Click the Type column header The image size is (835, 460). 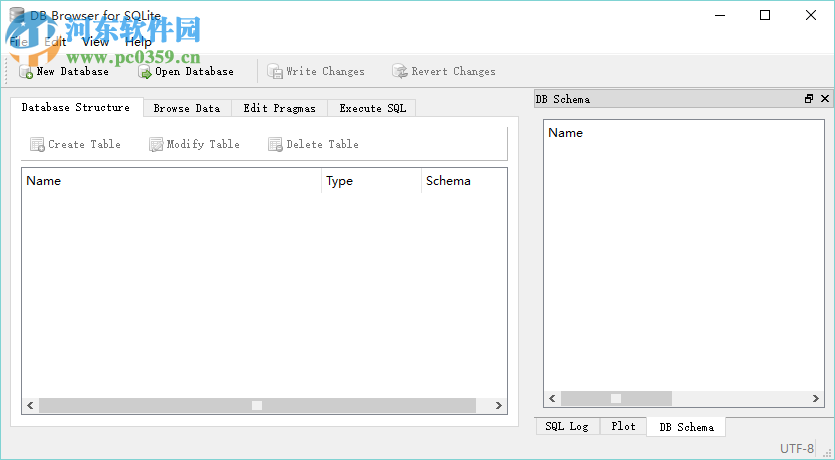(x=371, y=181)
